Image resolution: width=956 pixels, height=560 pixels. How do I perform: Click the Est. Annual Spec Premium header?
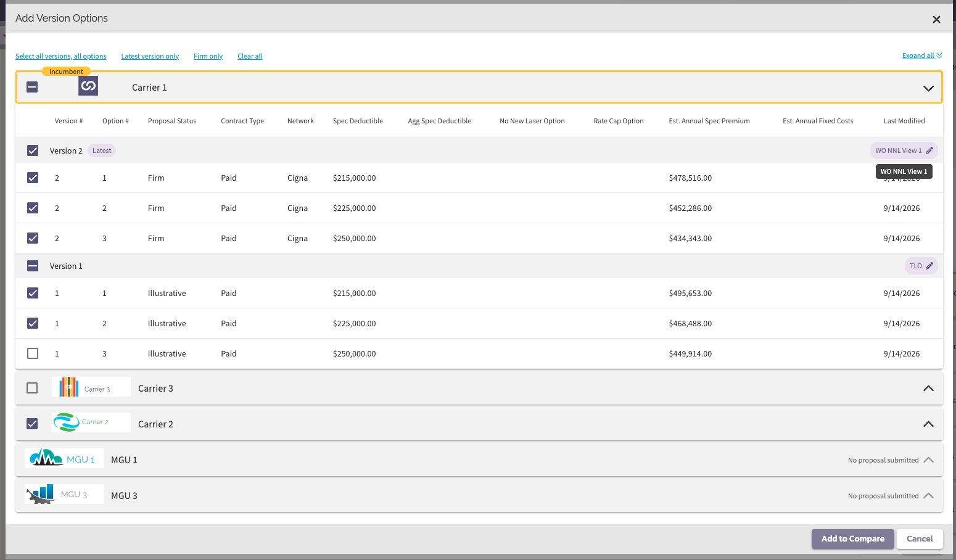point(709,121)
